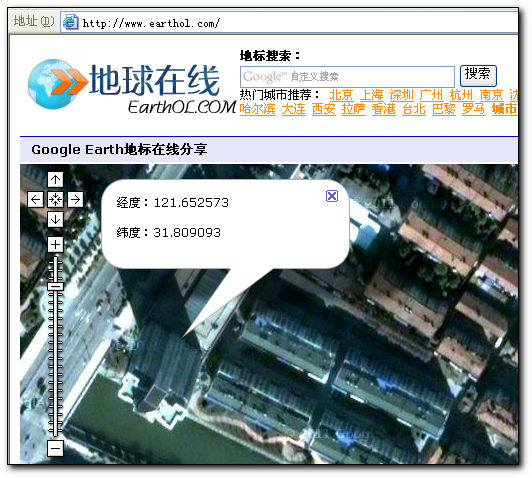Image resolution: width=532 pixels, height=478 pixels.
Task: Pan the map down with arrow icon
Action: pos(55,219)
